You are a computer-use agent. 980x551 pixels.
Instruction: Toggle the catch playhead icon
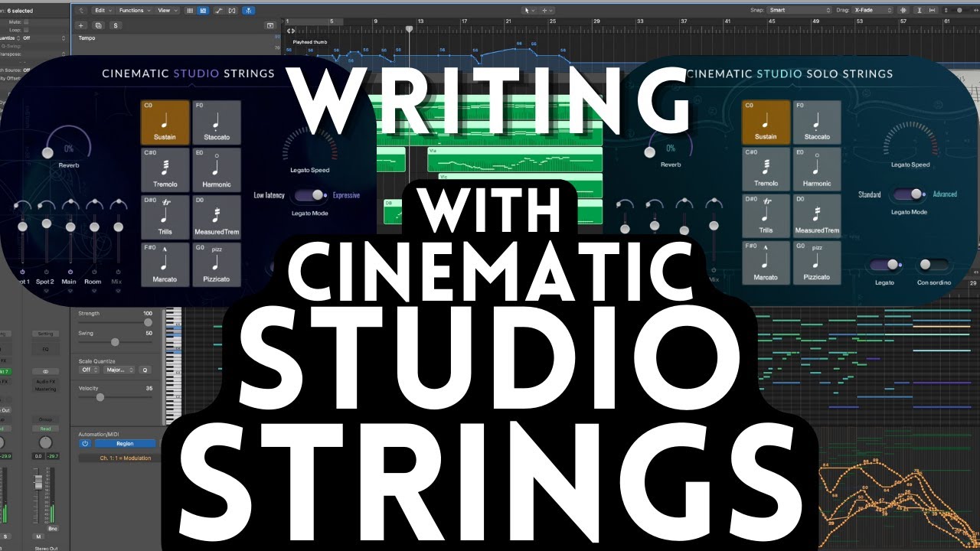250,11
